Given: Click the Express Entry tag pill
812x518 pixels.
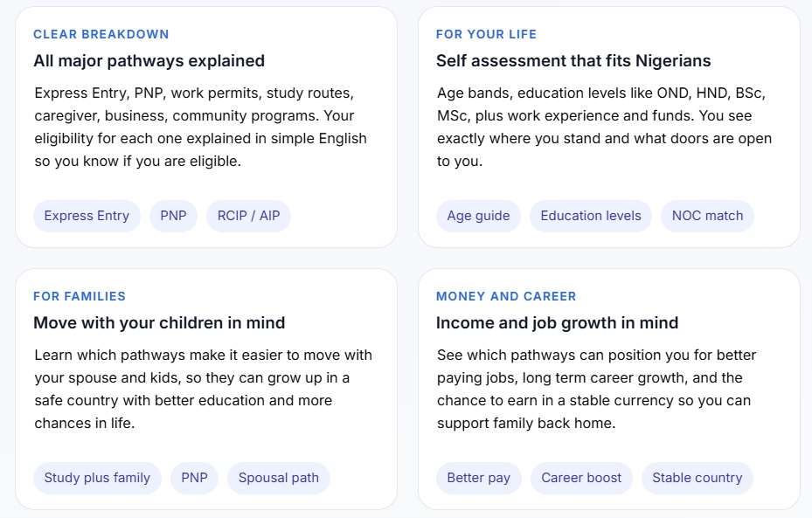Looking at the screenshot, I should [87, 216].
